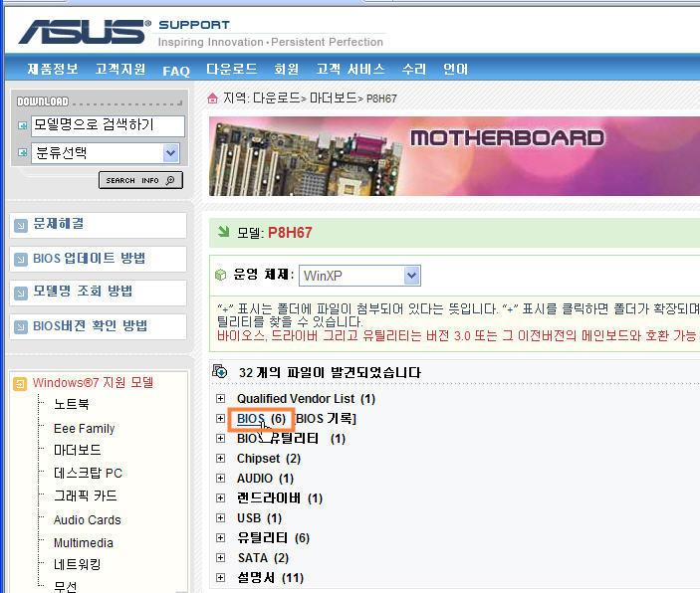Image resolution: width=700 pixels, height=593 pixels.
Task: Click the BIOS (6) link
Action: pos(261,419)
